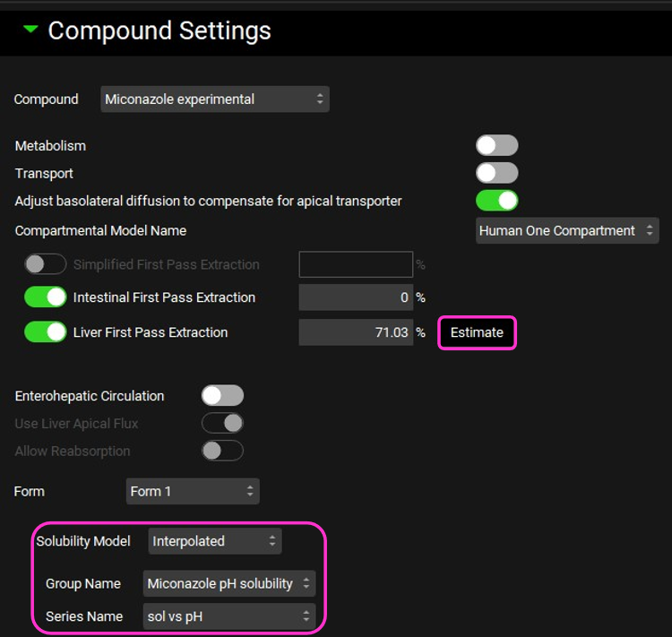Click the Liver First Pass 71.03 field

(x=355, y=332)
